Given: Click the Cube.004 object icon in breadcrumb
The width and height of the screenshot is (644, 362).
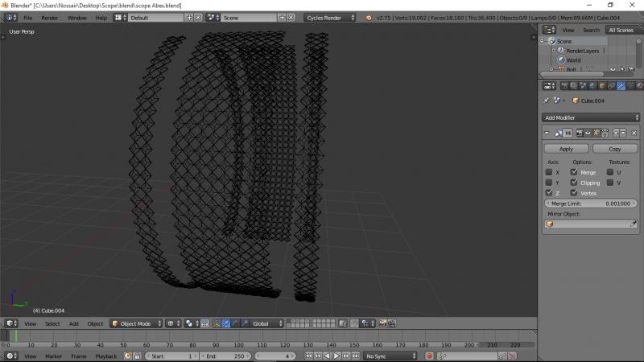Looking at the screenshot, I should coord(576,101).
